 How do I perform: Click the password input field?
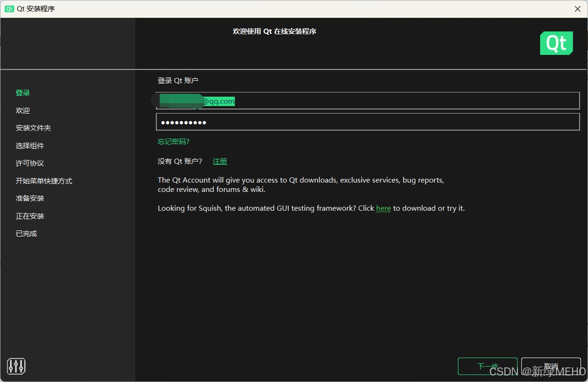(367, 122)
